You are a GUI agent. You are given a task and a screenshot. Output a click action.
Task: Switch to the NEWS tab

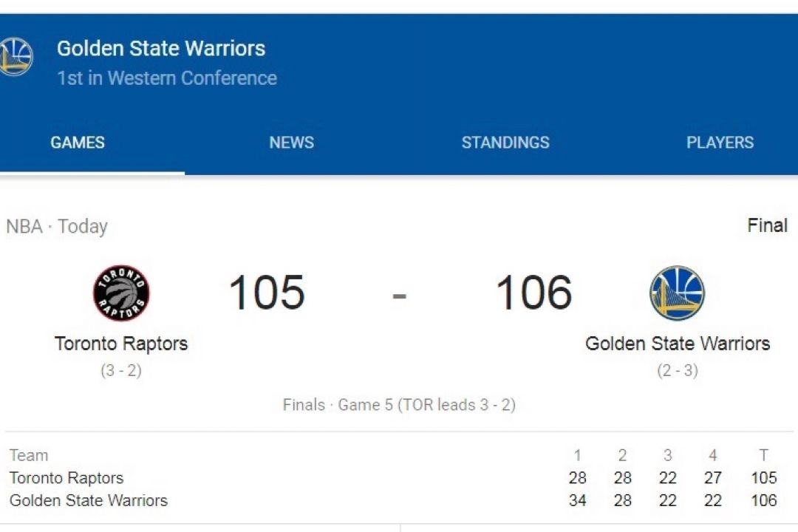pos(292,143)
